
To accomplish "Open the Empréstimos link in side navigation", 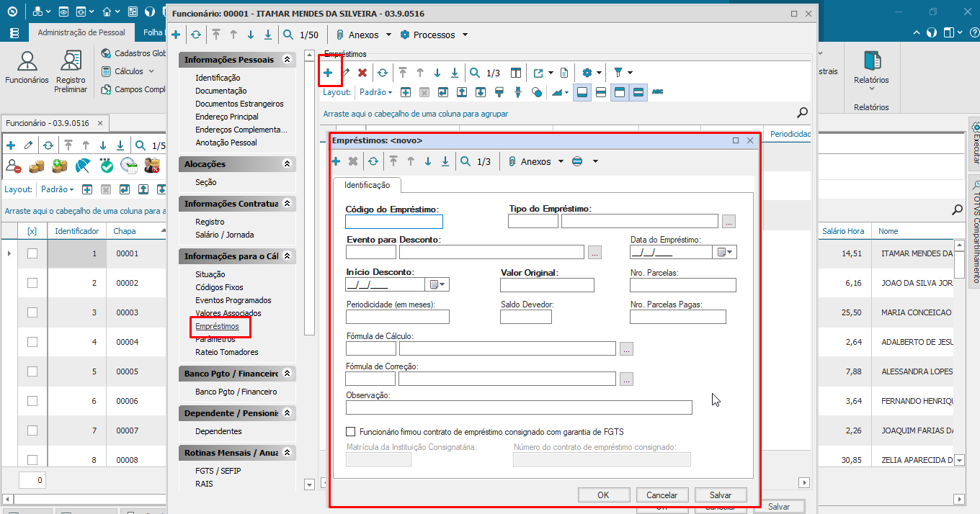I will (x=217, y=326).
